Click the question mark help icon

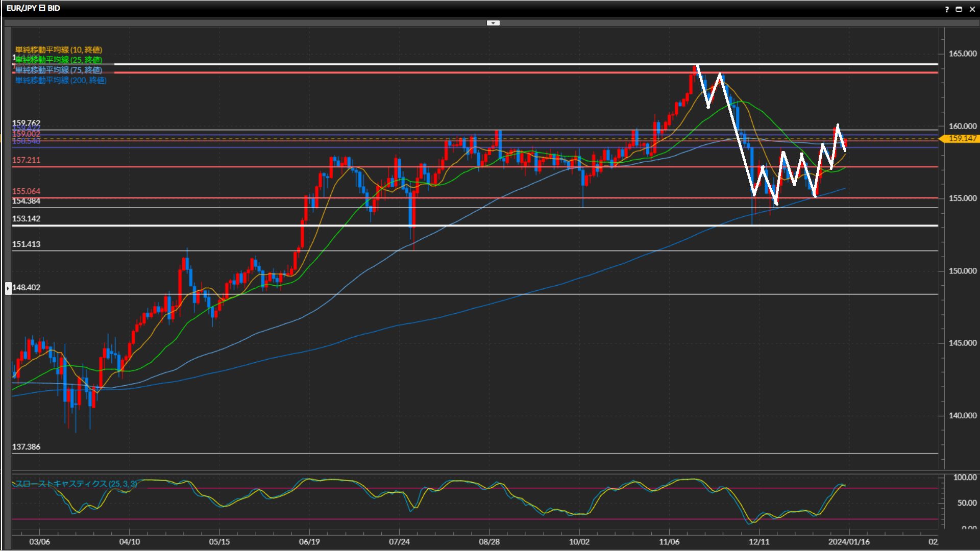947,9
